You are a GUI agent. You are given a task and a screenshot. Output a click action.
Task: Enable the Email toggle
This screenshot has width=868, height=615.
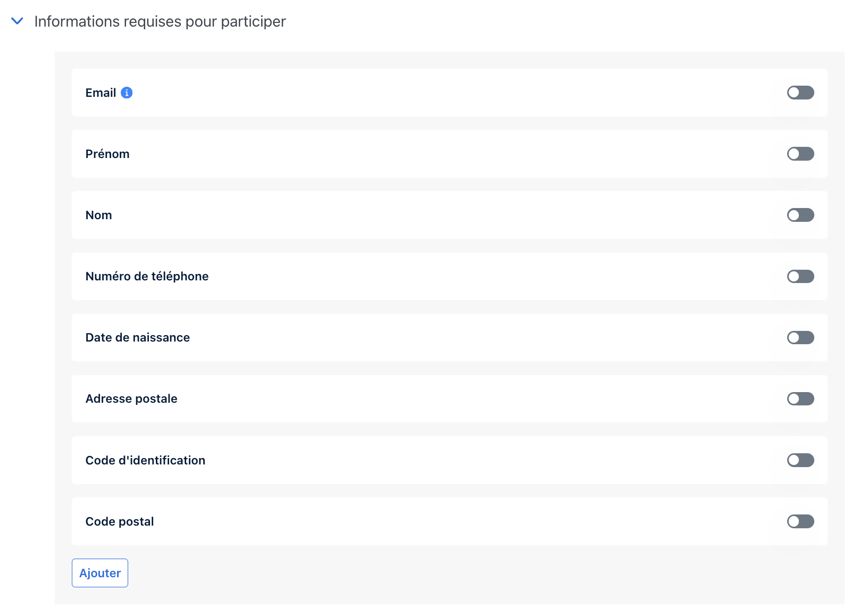800,93
